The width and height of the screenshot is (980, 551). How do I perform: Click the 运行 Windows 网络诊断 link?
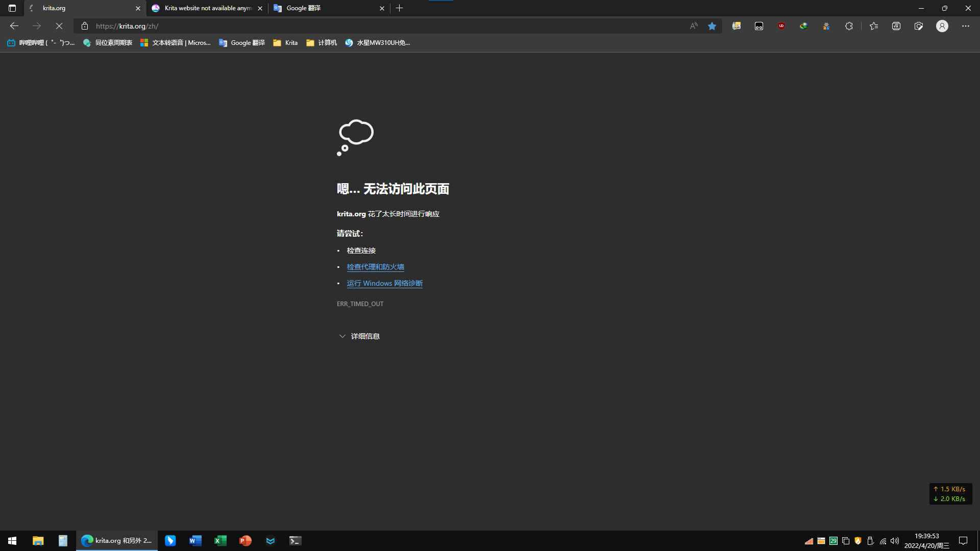click(x=384, y=283)
